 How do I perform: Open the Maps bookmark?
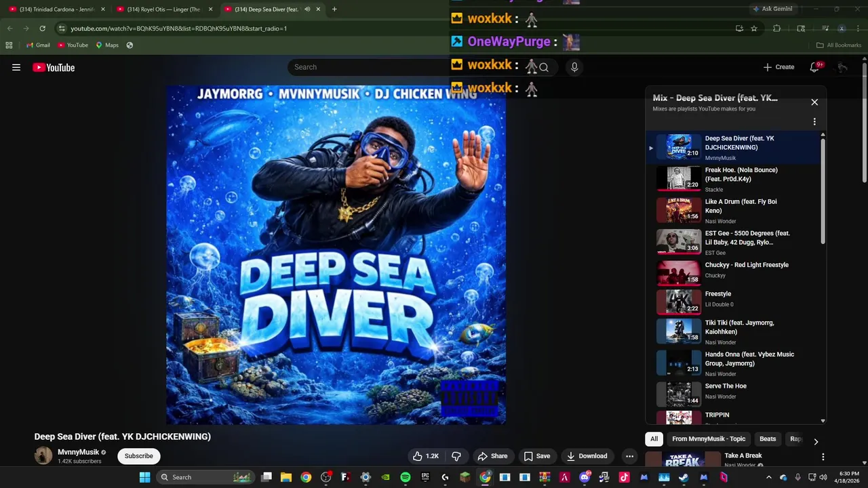pos(107,45)
